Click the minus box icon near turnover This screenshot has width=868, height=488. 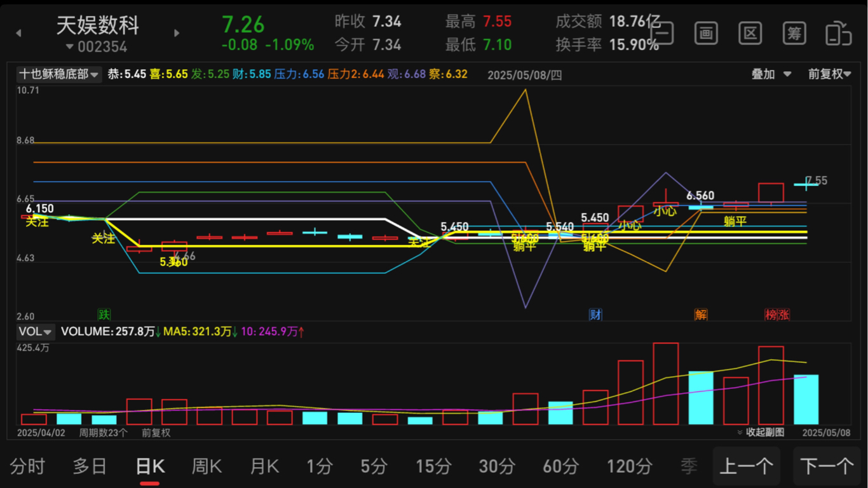[662, 33]
